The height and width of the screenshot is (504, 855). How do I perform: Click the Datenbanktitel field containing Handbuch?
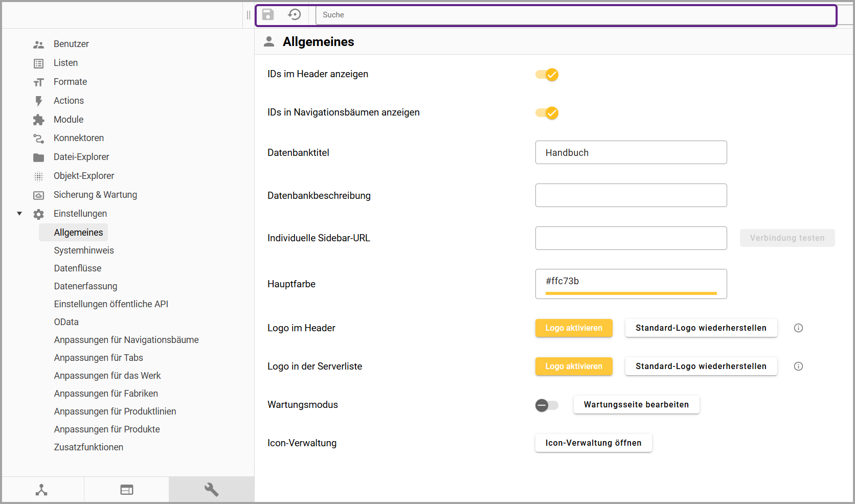point(631,152)
